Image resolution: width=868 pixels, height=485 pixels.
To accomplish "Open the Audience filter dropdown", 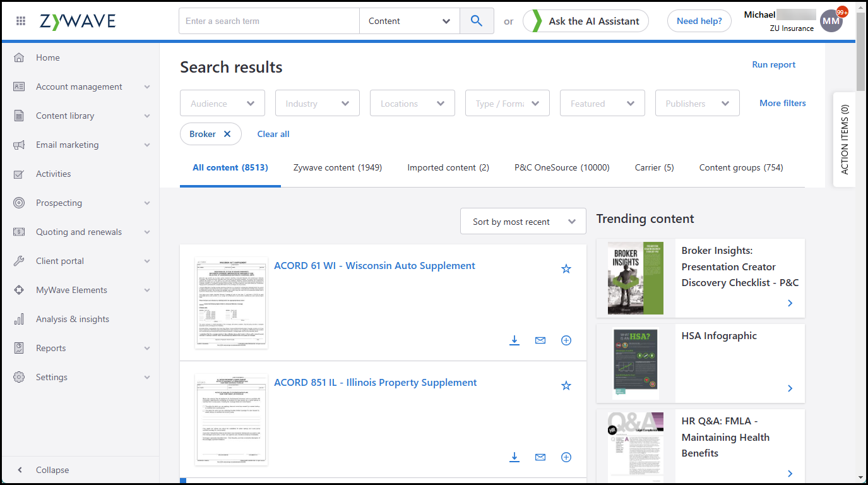I will pos(223,104).
